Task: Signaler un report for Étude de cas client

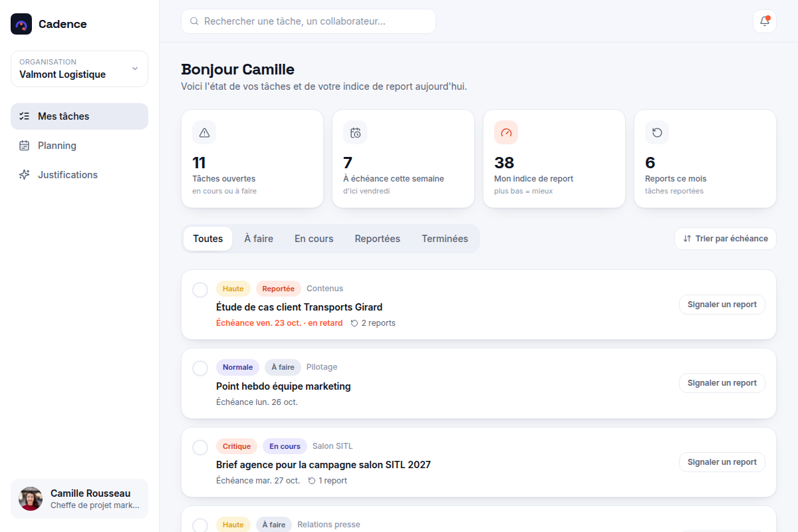Action: point(722,305)
